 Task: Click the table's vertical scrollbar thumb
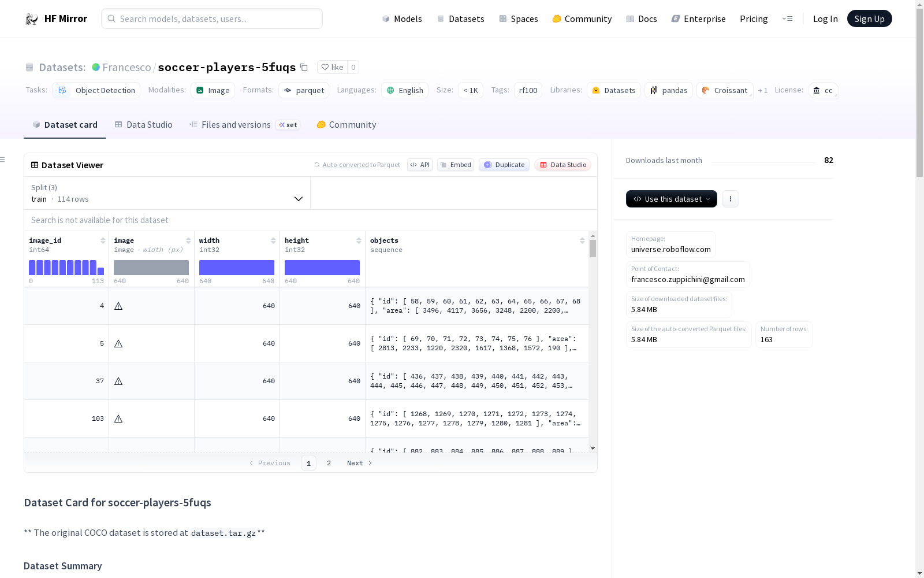coord(593,249)
